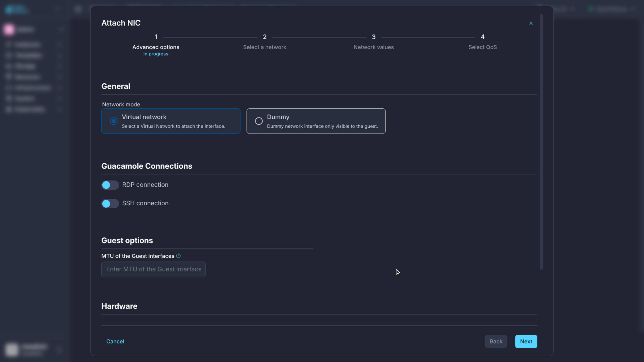This screenshot has width=644, height=362.
Task: Proceed with the Next button
Action: 526,341
